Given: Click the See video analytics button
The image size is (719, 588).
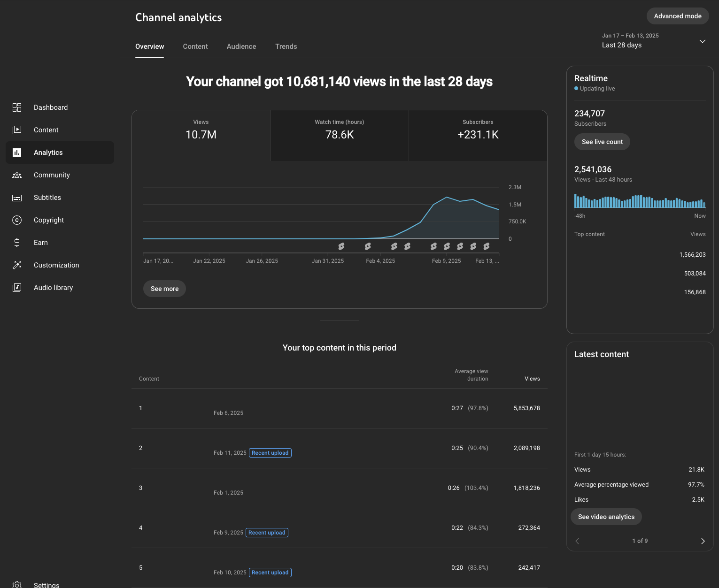Looking at the screenshot, I should [x=606, y=517].
